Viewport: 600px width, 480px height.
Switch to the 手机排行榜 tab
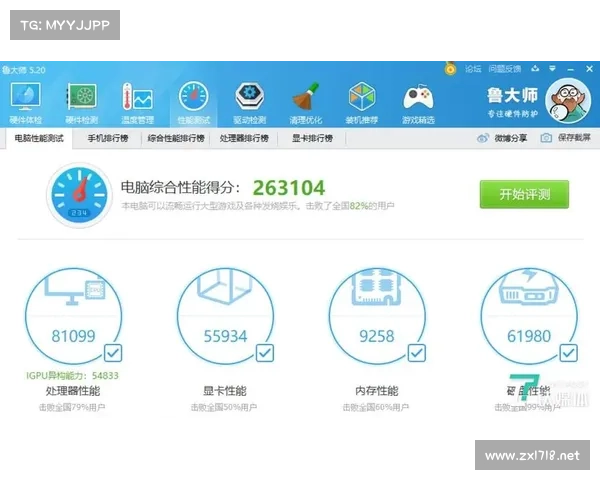pyautogui.click(x=107, y=138)
